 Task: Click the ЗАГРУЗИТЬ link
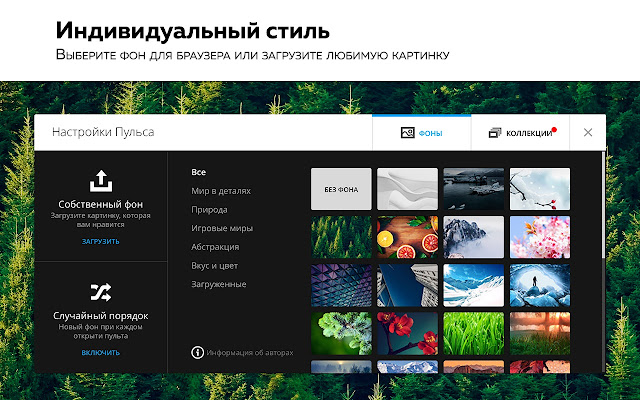100,242
